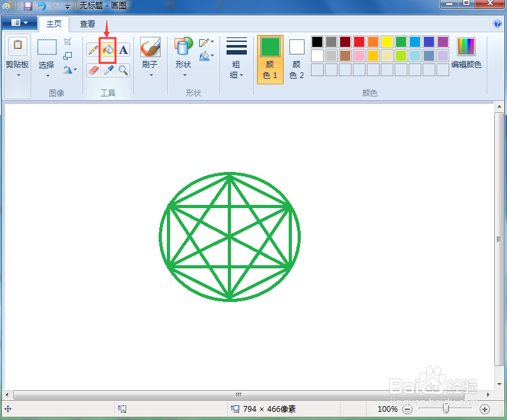Screen dimensions: 507x420
Task: Pick the white color swatch in the palette
Action: click(317, 56)
